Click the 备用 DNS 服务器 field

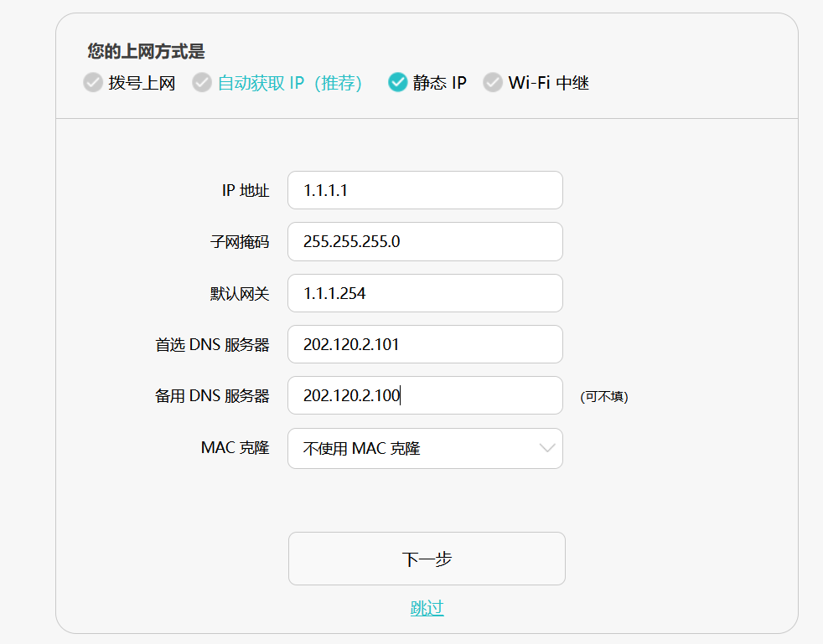[x=425, y=395]
